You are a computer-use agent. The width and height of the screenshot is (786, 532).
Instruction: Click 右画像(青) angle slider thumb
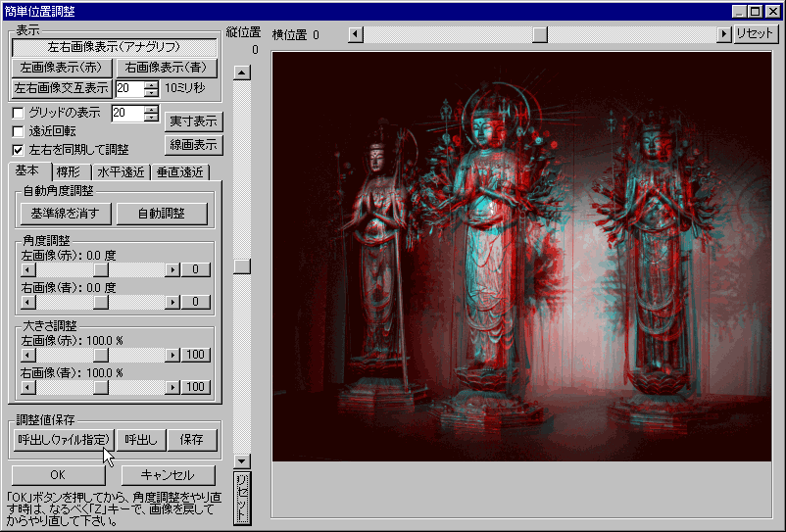101,302
